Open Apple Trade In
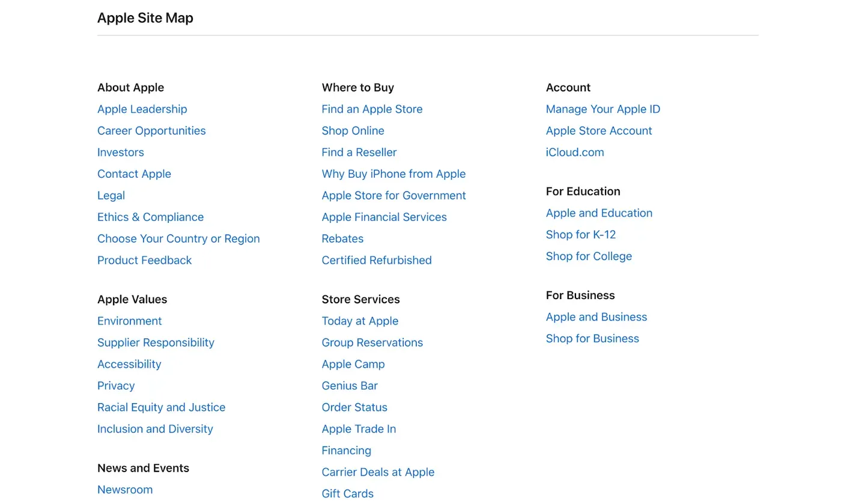841x504 pixels. pos(359,429)
